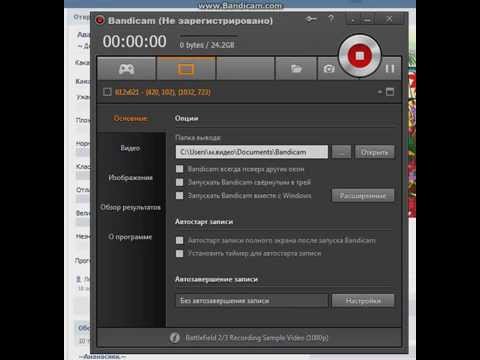Click the Настройки button

363,301
